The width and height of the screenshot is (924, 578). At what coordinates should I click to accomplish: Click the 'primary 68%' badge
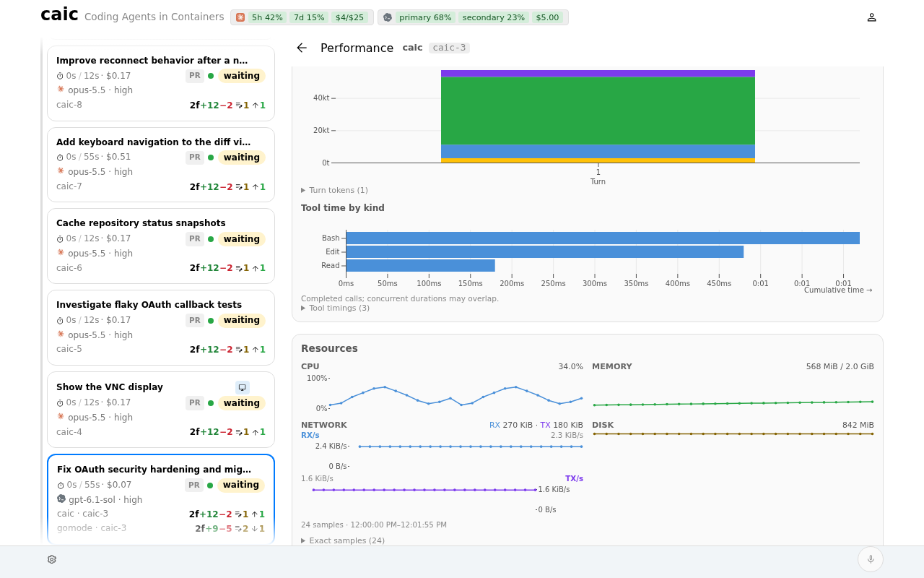tap(425, 17)
